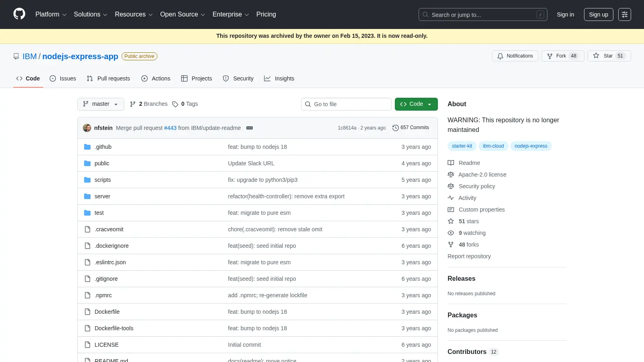Open the Security tab
Image resolution: width=644 pixels, height=362 pixels.
(238, 78)
